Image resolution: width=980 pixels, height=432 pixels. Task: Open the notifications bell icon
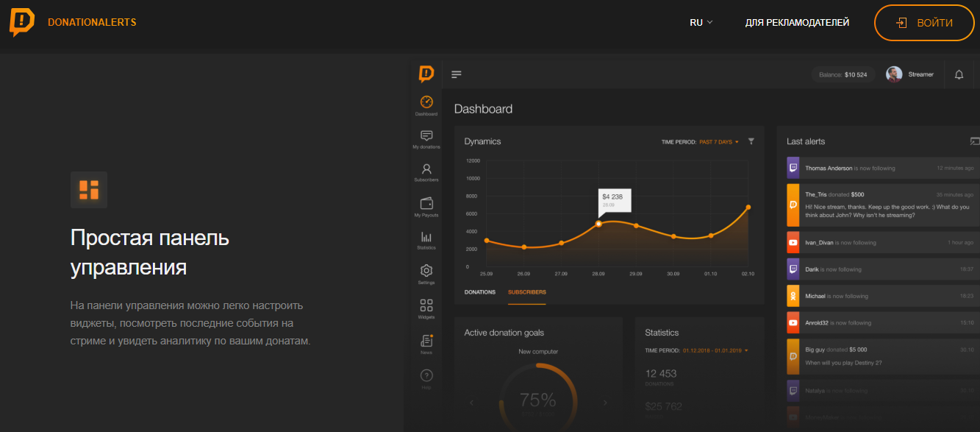pyautogui.click(x=959, y=74)
